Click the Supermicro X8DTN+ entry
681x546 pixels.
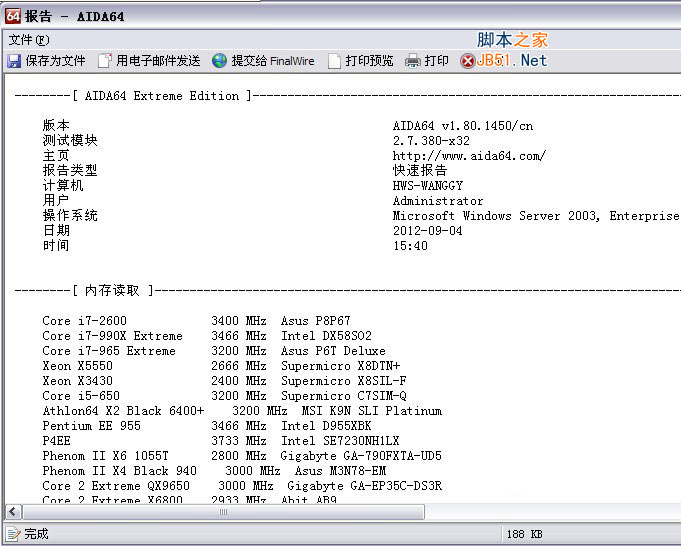340,366
